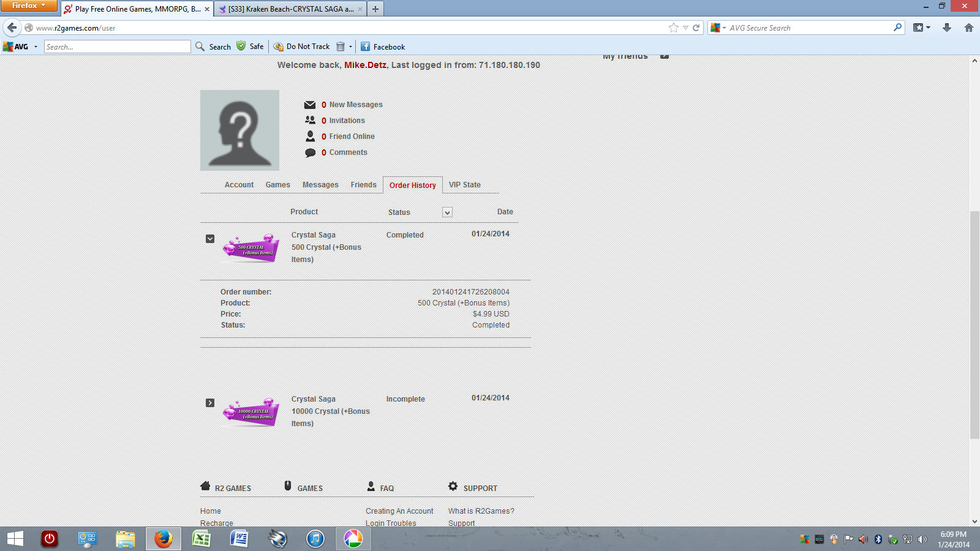Open the Firefox menu button
Viewport: 980px width, 551px height.
29,6
